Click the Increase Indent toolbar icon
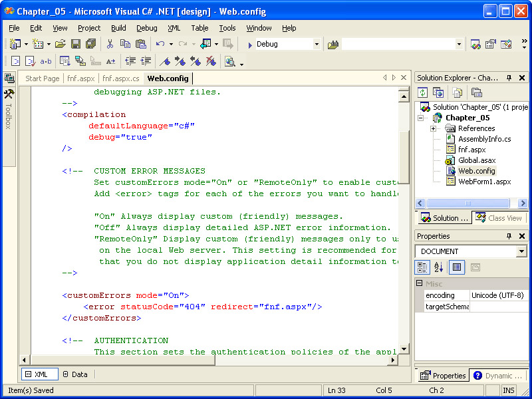This screenshot has height=399, width=532. point(144,61)
